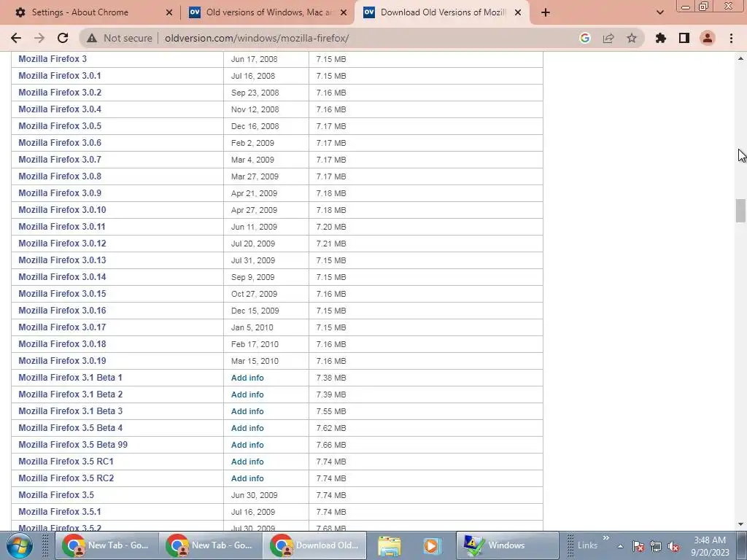The image size is (747, 560).
Task: Close the Download Old Versions tab
Action: click(x=518, y=12)
